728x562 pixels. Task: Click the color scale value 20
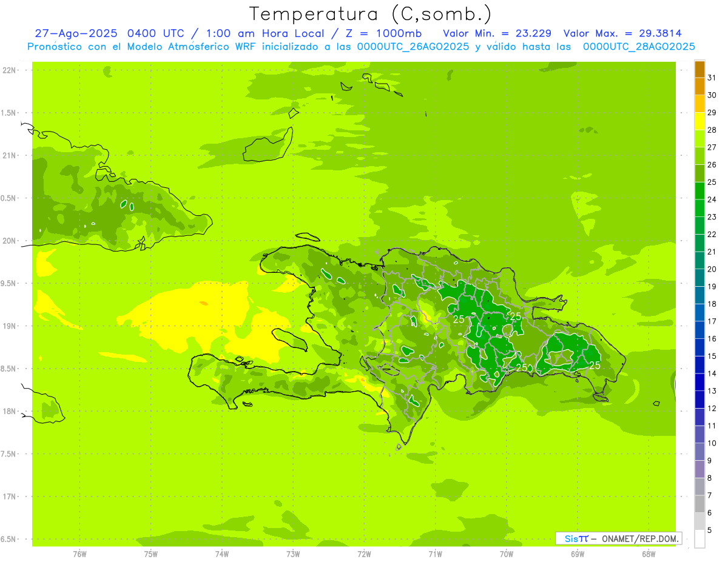(712, 269)
